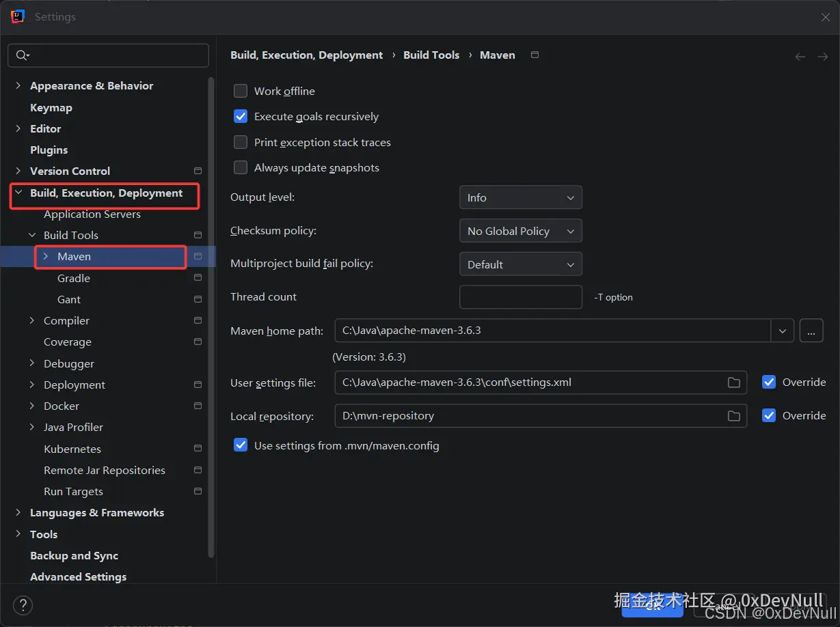
Task: Open the Gradle settings page
Action: coord(74,278)
